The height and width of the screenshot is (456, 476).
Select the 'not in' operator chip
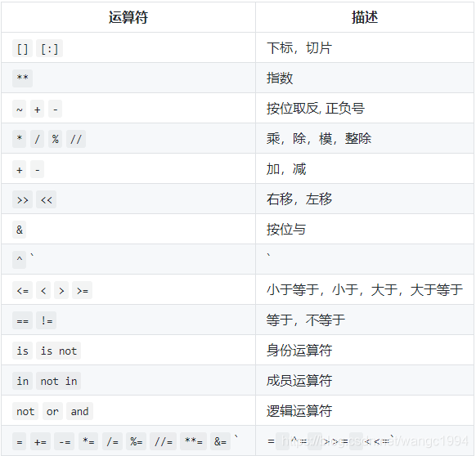(x=59, y=381)
